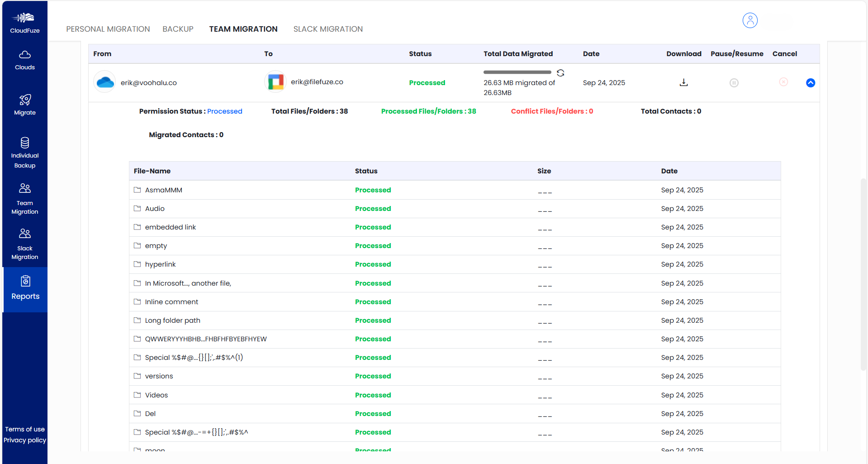Screen dimensions: 868x464
Task: Open Terms of use link
Action: tap(25, 429)
